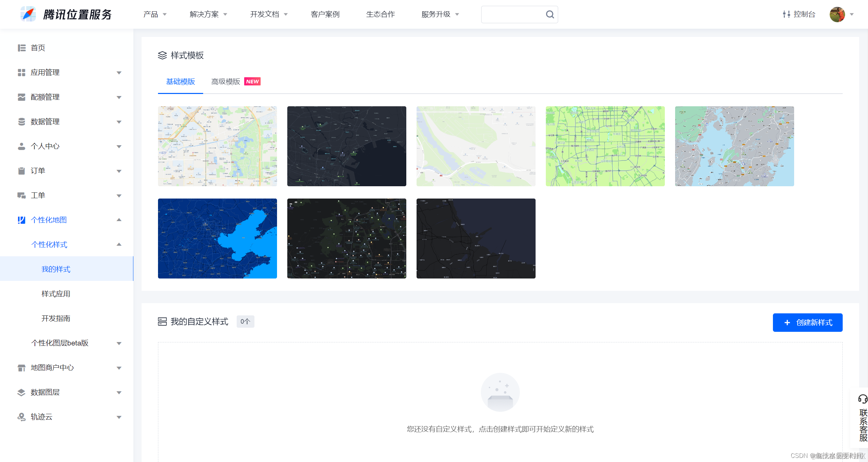Select the 开发指南 sidebar entry
868x462 pixels.
click(x=55, y=318)
